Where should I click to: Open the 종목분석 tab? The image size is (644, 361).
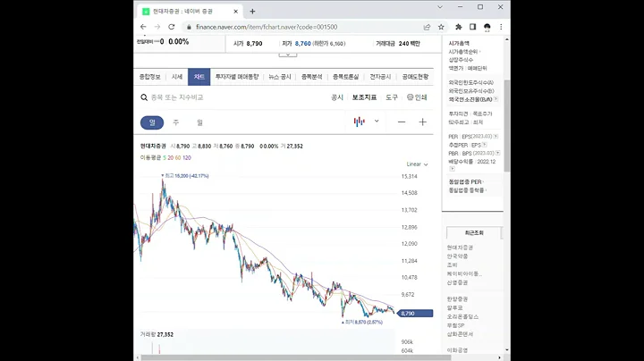click(x=312, y=77)
